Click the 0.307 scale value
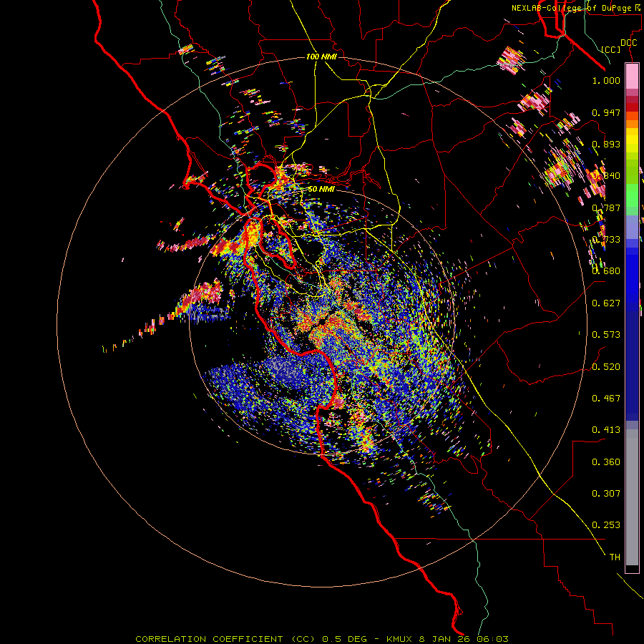Image resolution: width=644 pixels, height=644 pixels. [x=606, y=494]
